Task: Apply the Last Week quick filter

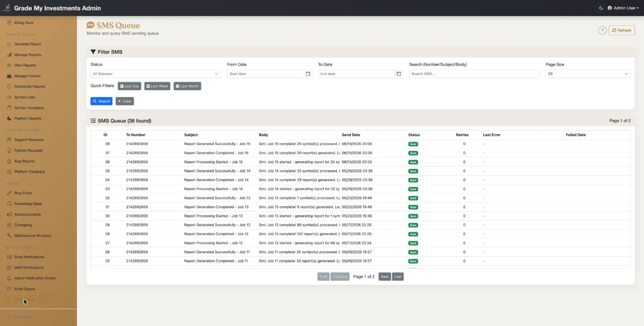Action: 157,86
